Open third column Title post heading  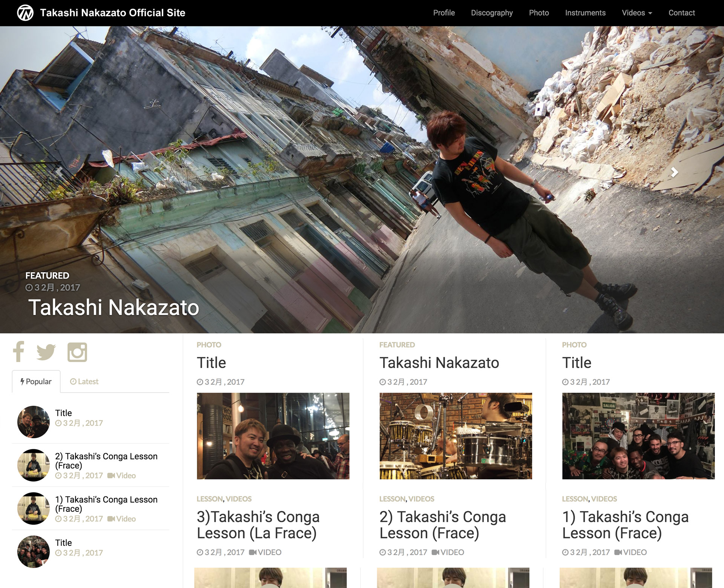click(x=577, y=363)
